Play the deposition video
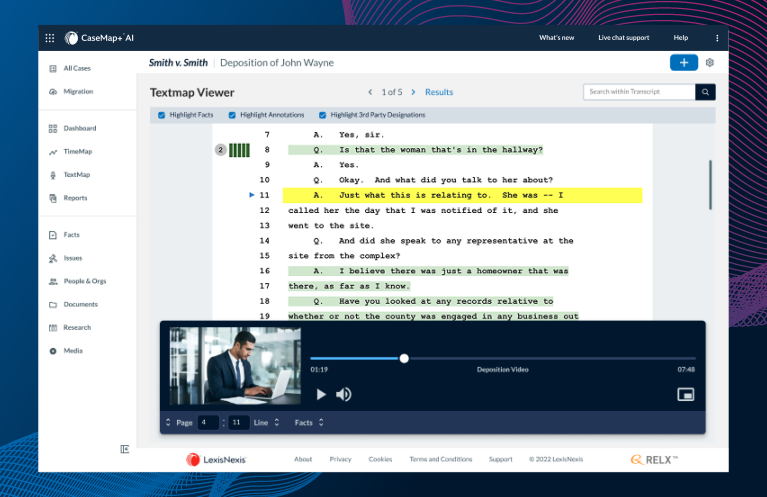Screen dimensions: 767x497 [x=321, y=394]
